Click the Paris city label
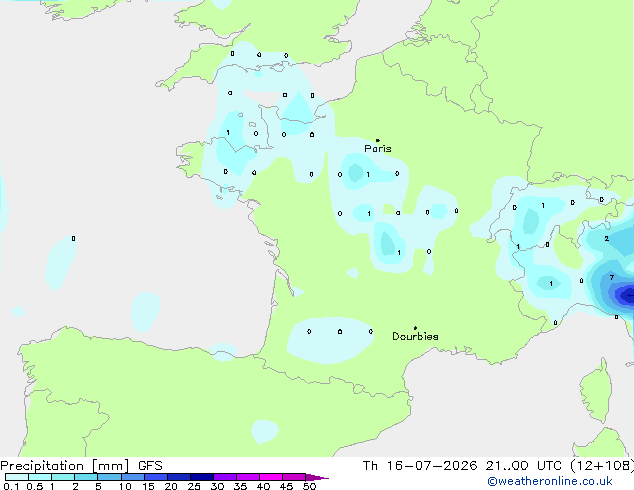634x490 pixels. tap(378, 149)
